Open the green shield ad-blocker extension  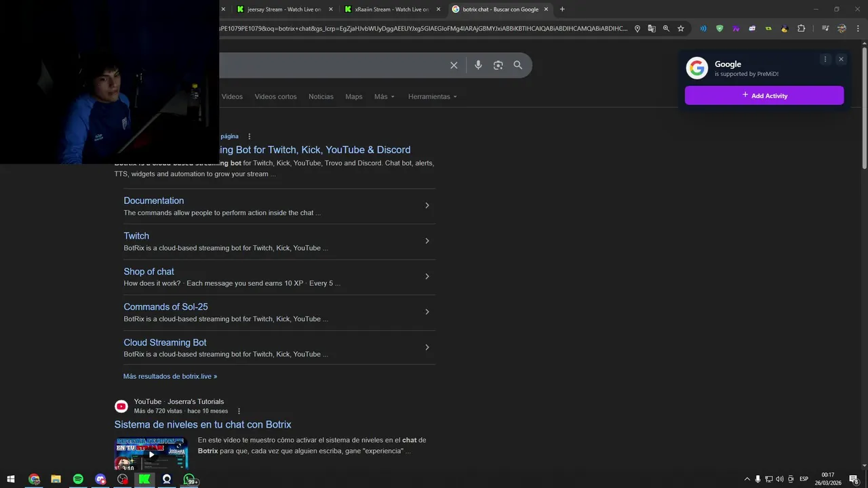719,28
